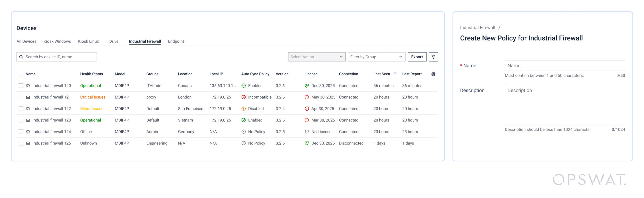Switch to the Kiosk Windows tab
Image resolution: width=644 pixels, height=198 pixels.
click(x=57, y=41)
